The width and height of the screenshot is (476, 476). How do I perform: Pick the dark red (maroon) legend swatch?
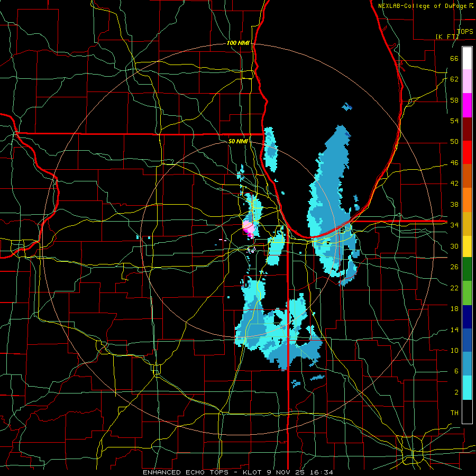click(467, 129)
